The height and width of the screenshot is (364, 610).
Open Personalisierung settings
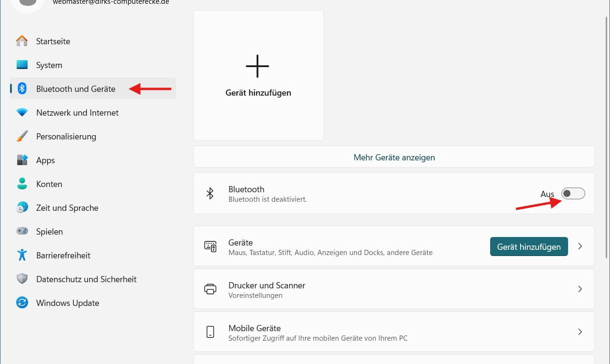coord(93,137)
